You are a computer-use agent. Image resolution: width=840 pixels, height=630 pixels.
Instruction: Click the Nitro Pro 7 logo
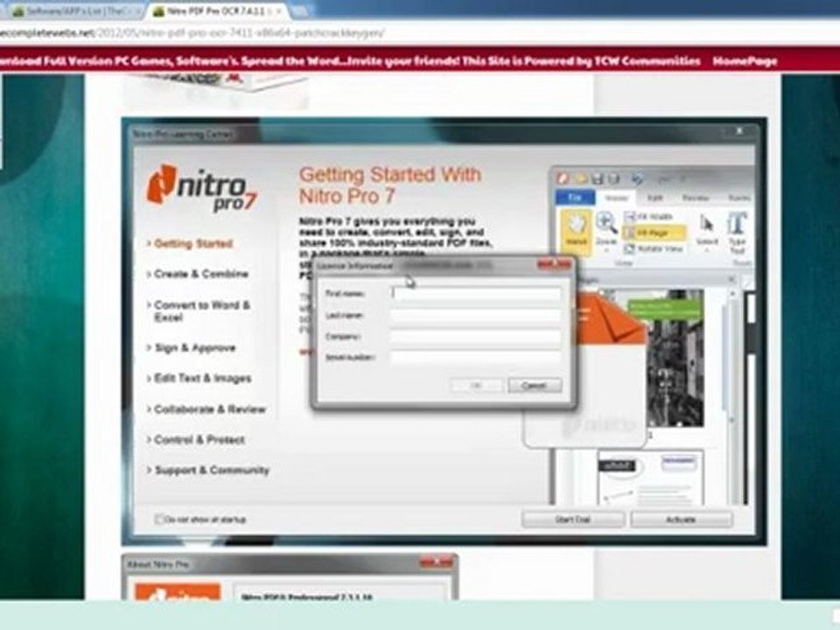202,188
